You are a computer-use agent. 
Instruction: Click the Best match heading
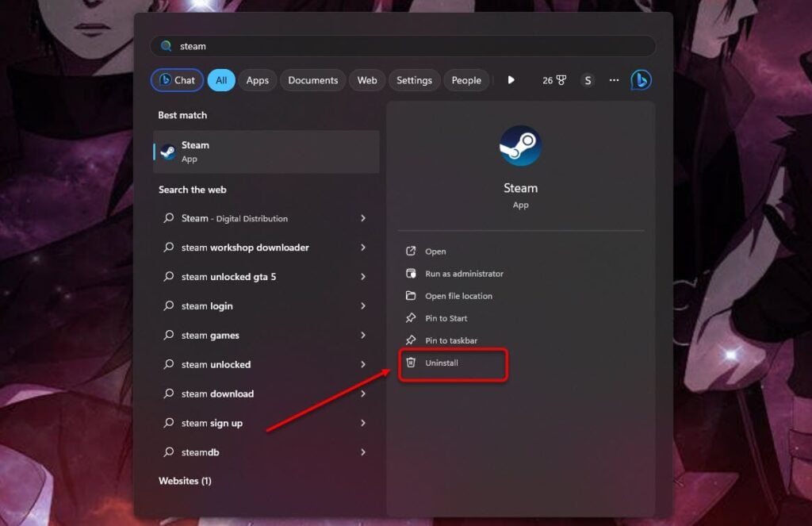click(182, 115)
